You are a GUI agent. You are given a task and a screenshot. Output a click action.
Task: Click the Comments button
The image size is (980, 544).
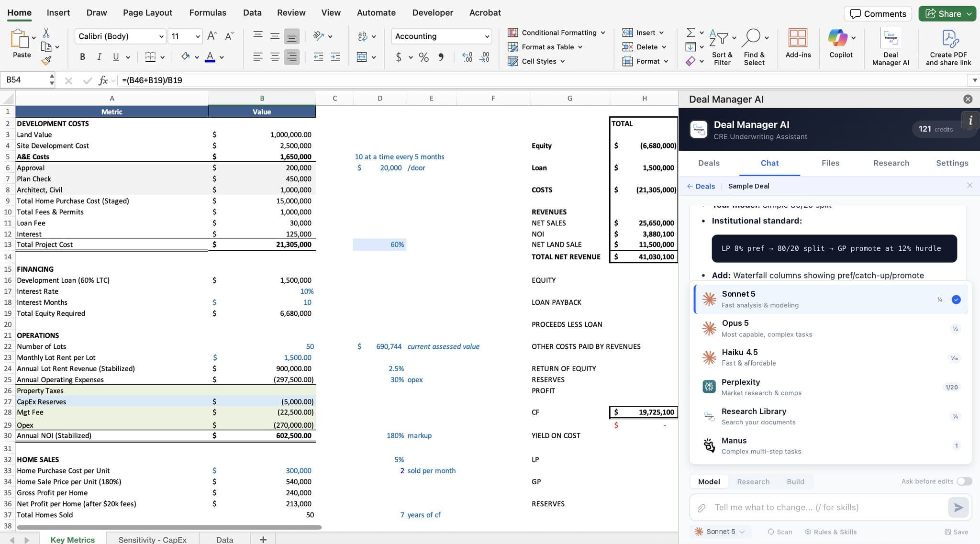878,14
